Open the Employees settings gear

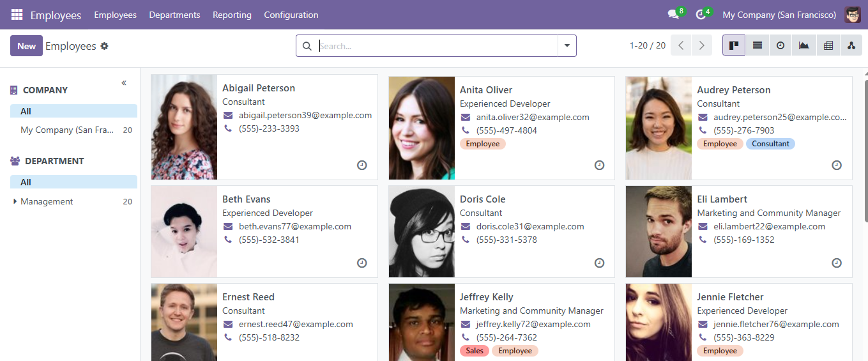coord(105,46)
